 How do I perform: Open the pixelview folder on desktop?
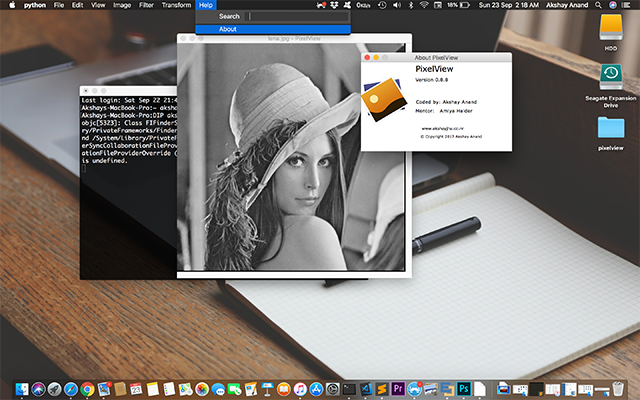point(611,127)
